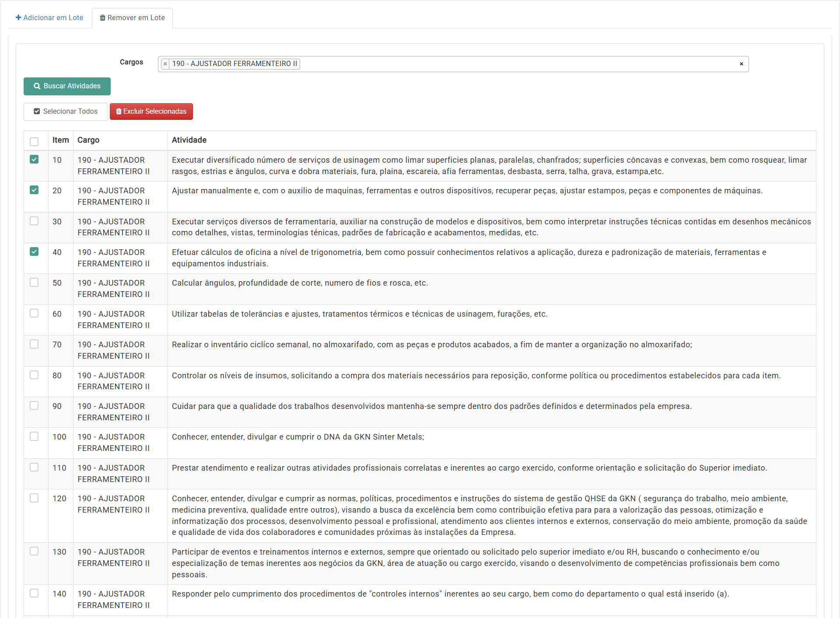Check the item 30 checkbox
The image size is (840, 618).
pyautogui.click(x=34, y=221)
